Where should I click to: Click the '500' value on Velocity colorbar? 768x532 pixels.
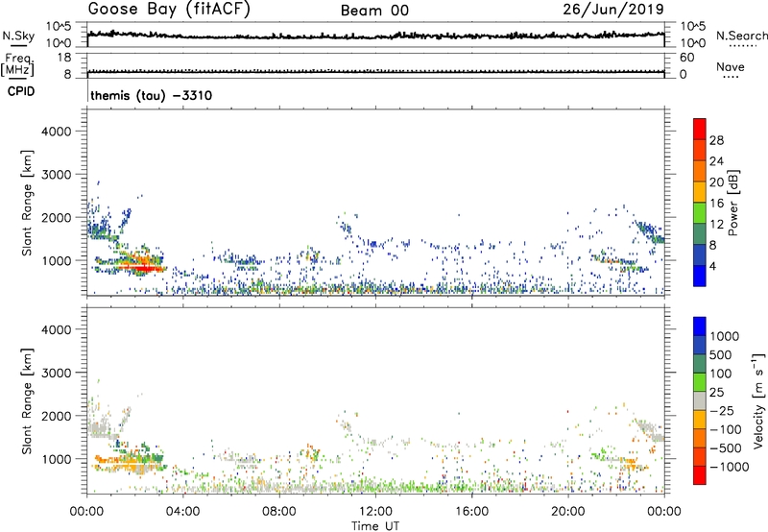tap(721, 355)
